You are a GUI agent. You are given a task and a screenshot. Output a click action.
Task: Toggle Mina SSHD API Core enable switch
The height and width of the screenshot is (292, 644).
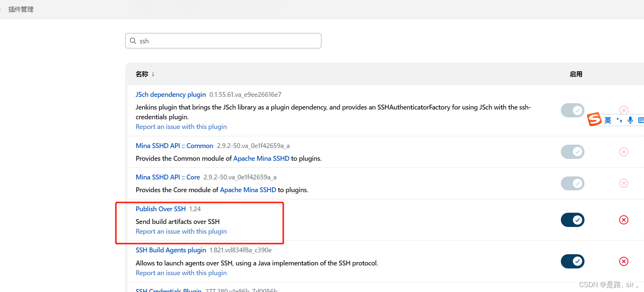point(572,183)
